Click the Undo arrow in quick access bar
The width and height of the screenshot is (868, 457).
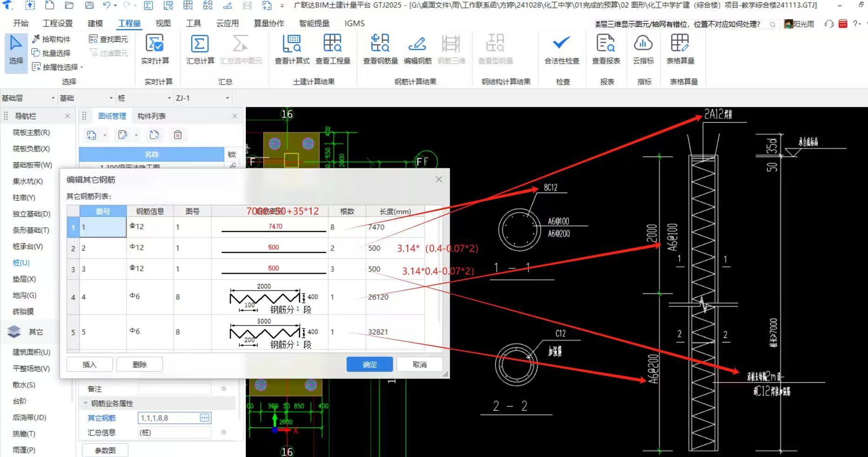pyautogui.click(x=107, y=6)
